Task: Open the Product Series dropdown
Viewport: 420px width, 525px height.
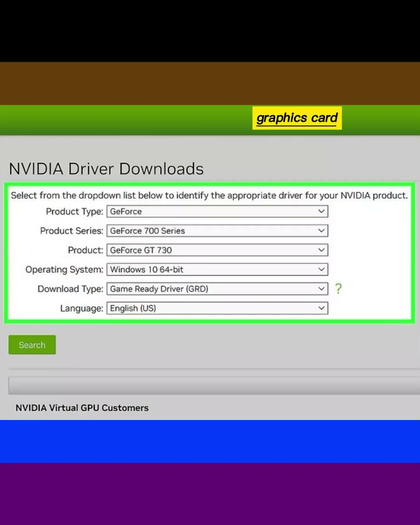Action: point(217,231)
